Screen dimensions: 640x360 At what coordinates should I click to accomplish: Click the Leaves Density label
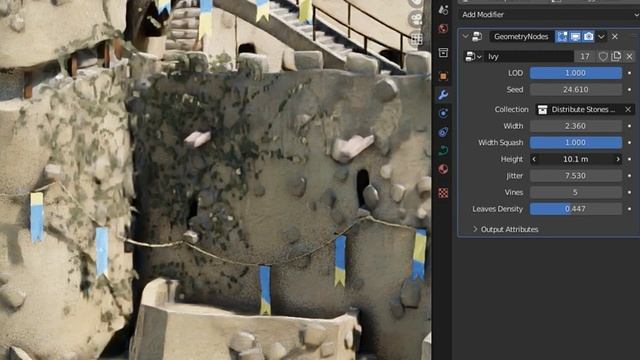coord(498,209)
